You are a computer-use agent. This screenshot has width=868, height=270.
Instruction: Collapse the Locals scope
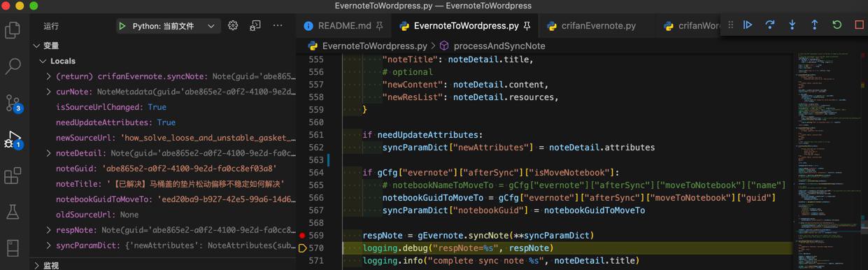click(43, 61)
